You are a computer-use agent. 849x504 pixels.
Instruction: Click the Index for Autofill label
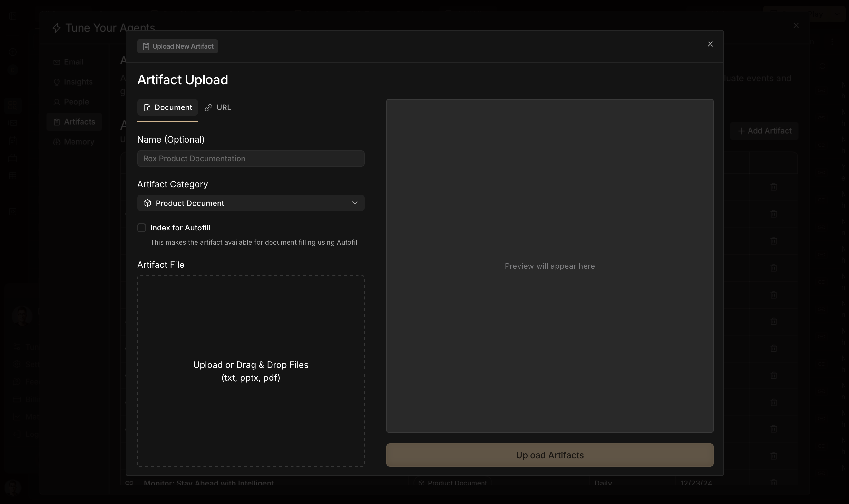coord(180,228)
